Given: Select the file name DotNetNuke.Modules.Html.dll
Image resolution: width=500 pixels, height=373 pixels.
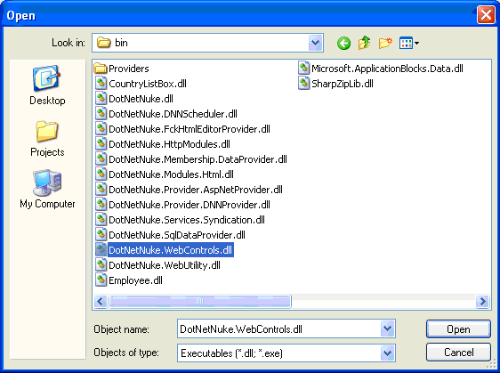Looking at the screenshot, I should click(x=171, y=174).
